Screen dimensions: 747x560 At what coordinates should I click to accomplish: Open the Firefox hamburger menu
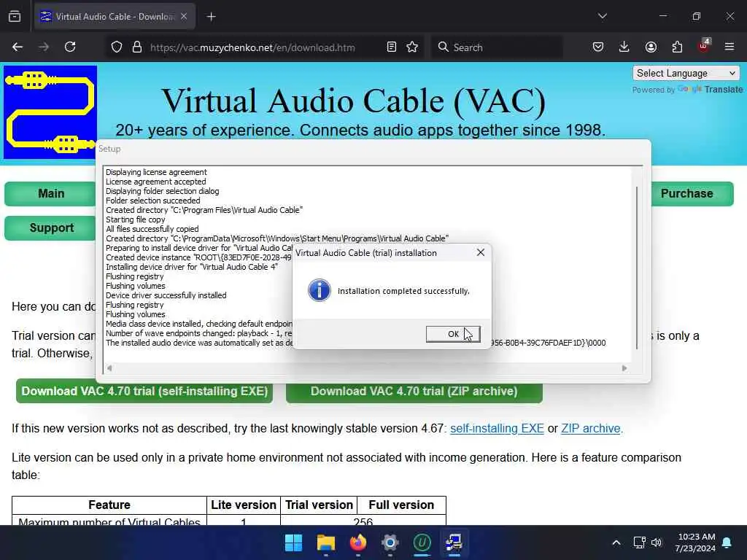729,47
